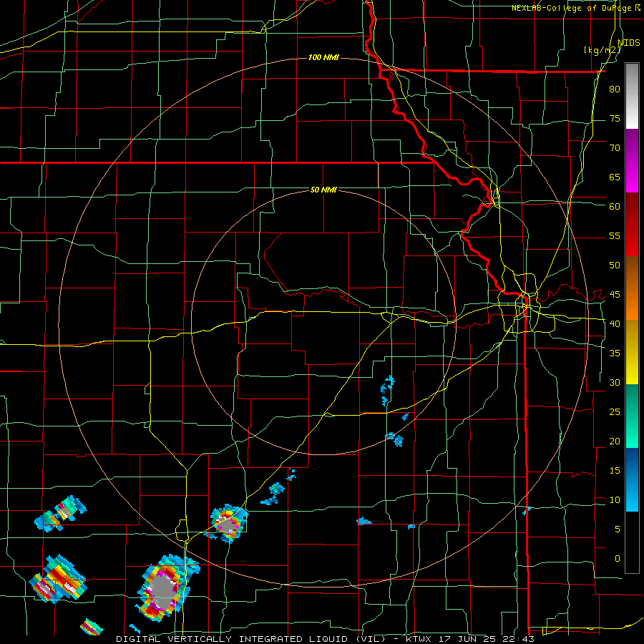The image size is (644, 644).
Task: Click the NEXLAB-College of DuPage credit text
Action: tap(573, 8)
